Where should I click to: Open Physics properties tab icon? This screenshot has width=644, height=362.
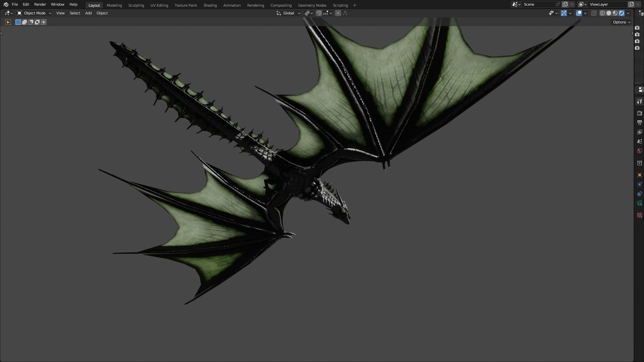pyautogui.click(x=639, y=184)
